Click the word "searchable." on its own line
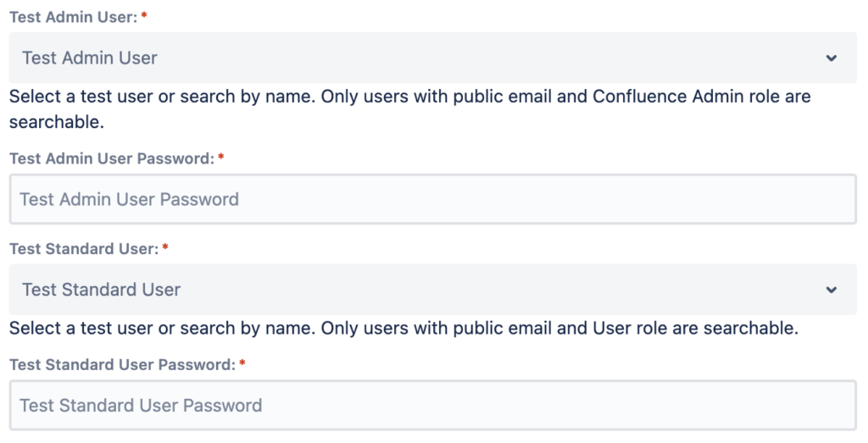Screen dimensions: 868x443 pyautogui.click(x=57, y=122)
